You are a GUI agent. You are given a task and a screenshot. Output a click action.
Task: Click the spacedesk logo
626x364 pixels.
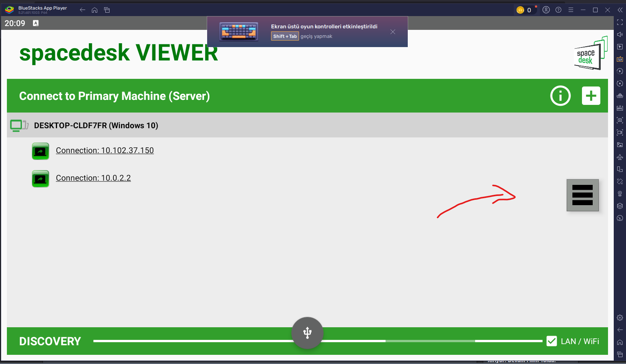coord(590,53)
